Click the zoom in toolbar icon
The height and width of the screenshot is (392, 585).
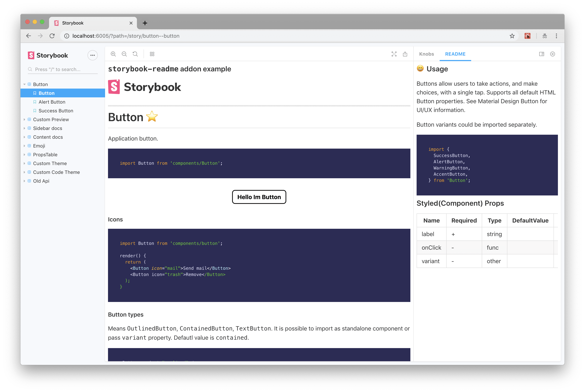coord(113,54)
